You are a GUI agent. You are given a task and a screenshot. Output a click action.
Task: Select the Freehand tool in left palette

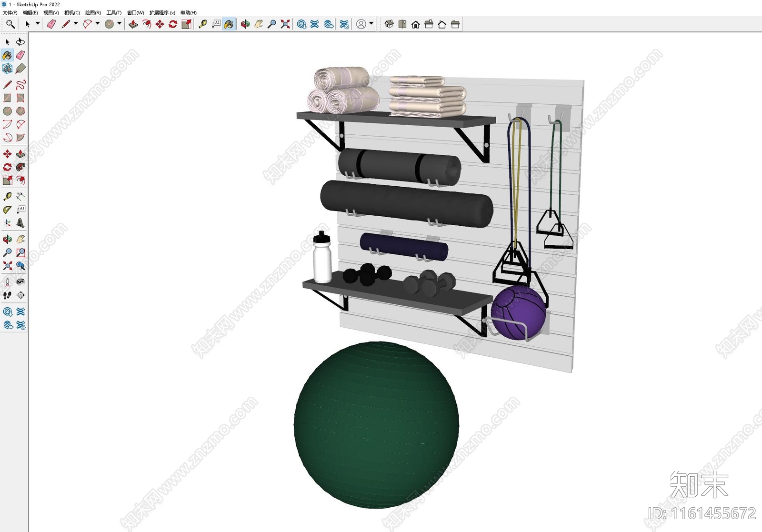(x=20, y=85)
